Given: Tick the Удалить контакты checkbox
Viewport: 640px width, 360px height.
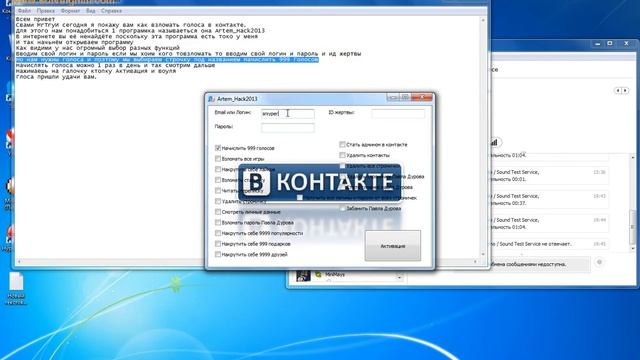Looking at the screenshot, I should pos(342,155).
